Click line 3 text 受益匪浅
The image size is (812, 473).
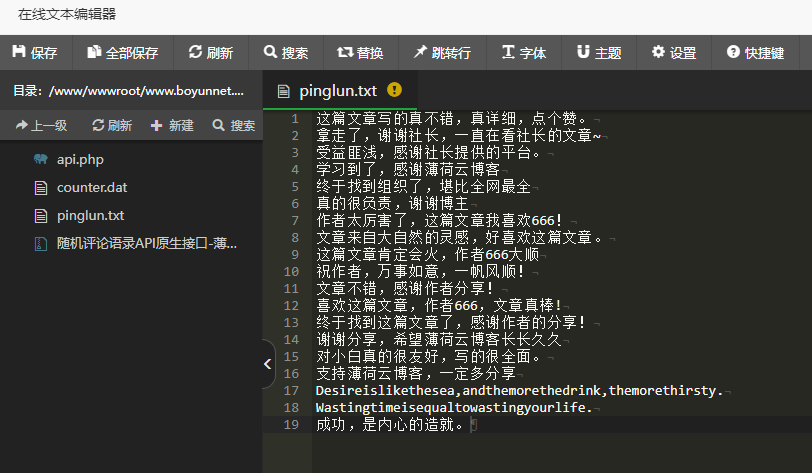click(346, 152)
